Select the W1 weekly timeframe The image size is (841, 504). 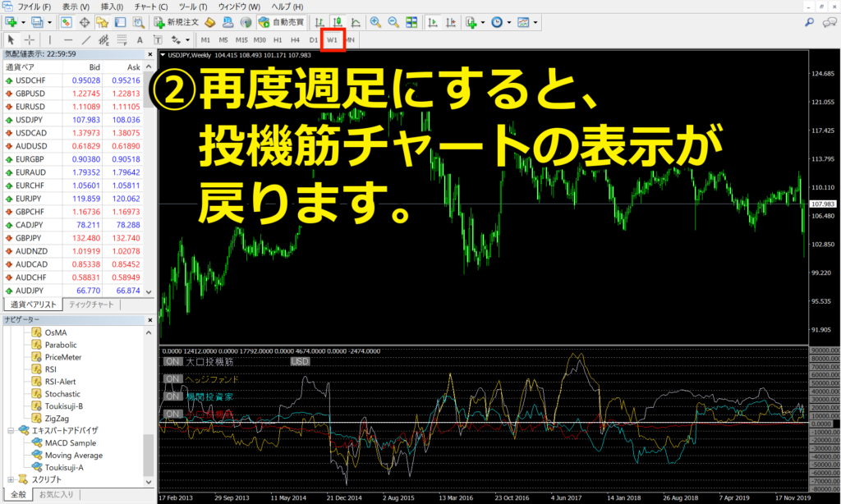332,39
